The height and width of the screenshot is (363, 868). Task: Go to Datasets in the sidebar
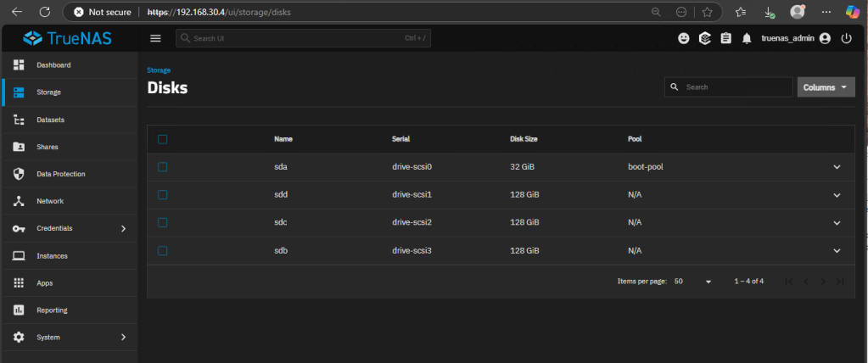(50, 120)
